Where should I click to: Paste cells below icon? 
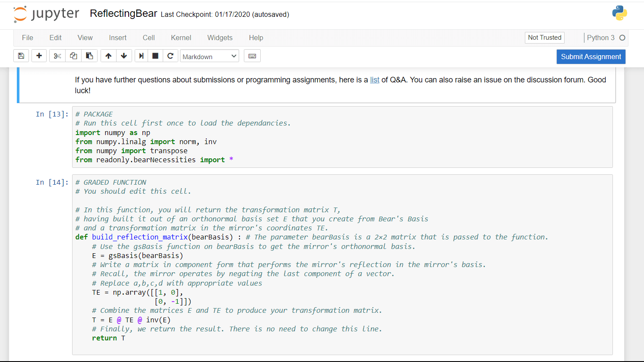pos(89,56)
